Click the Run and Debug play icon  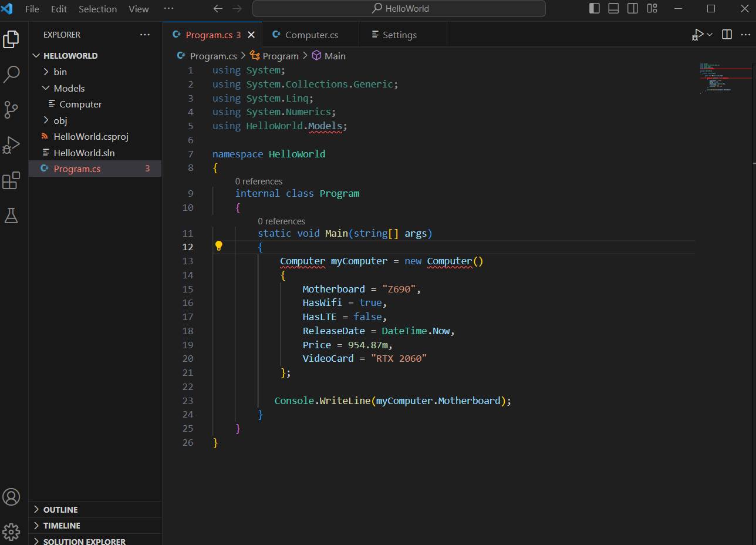697,35
